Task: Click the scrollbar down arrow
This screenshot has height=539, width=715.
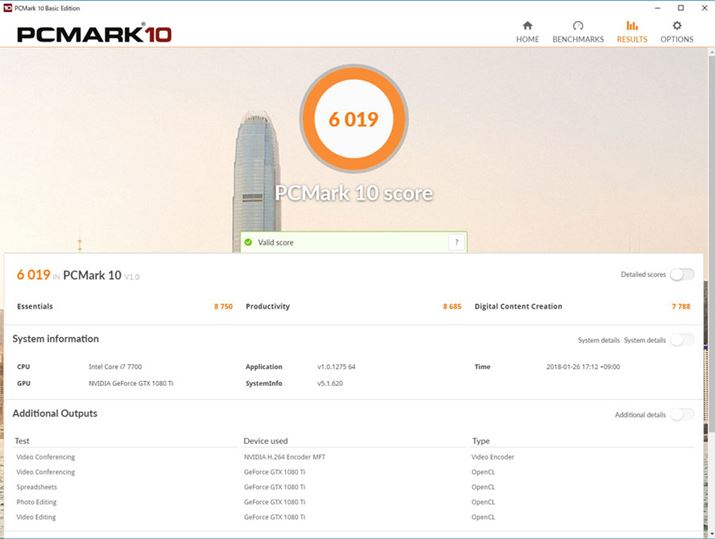Action: click(711, 534)
